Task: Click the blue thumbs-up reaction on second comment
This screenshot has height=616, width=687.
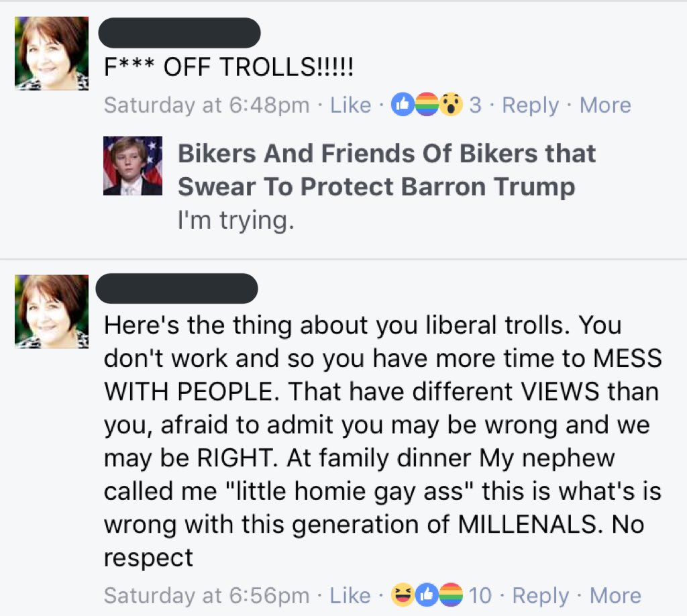Action: point(427,595)
